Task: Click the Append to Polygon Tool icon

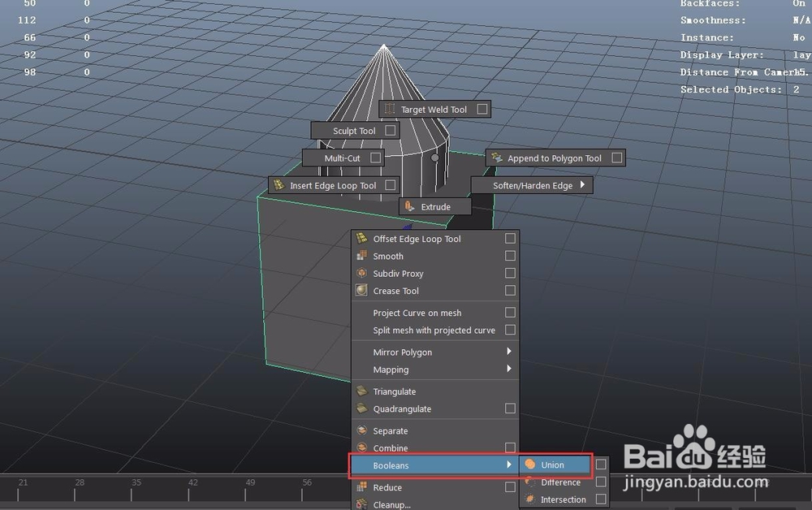Action: [497, 158]
